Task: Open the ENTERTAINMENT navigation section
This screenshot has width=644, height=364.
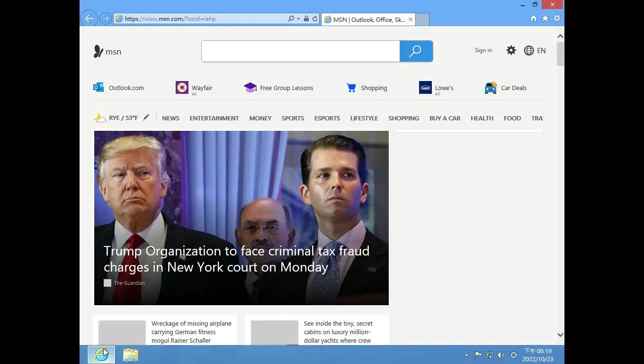Action: click(x=214, y=118)
